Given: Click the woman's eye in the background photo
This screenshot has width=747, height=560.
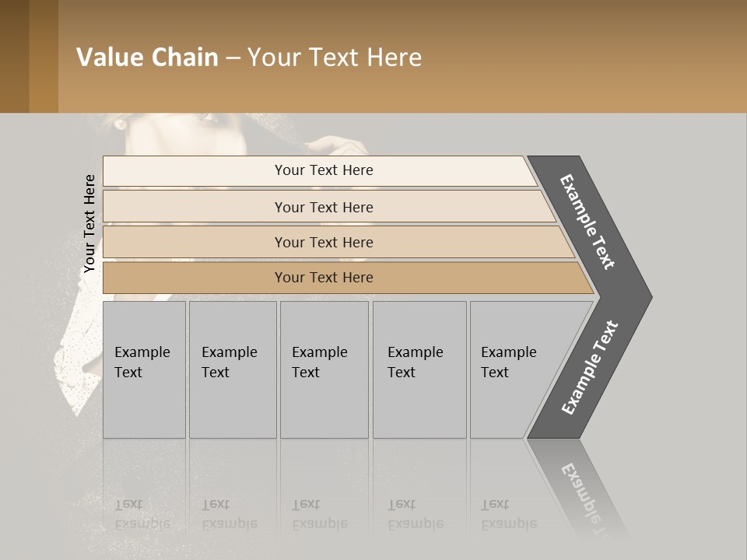Looking at the screenshot, I should pyautogui.click(x=205, y=118).
